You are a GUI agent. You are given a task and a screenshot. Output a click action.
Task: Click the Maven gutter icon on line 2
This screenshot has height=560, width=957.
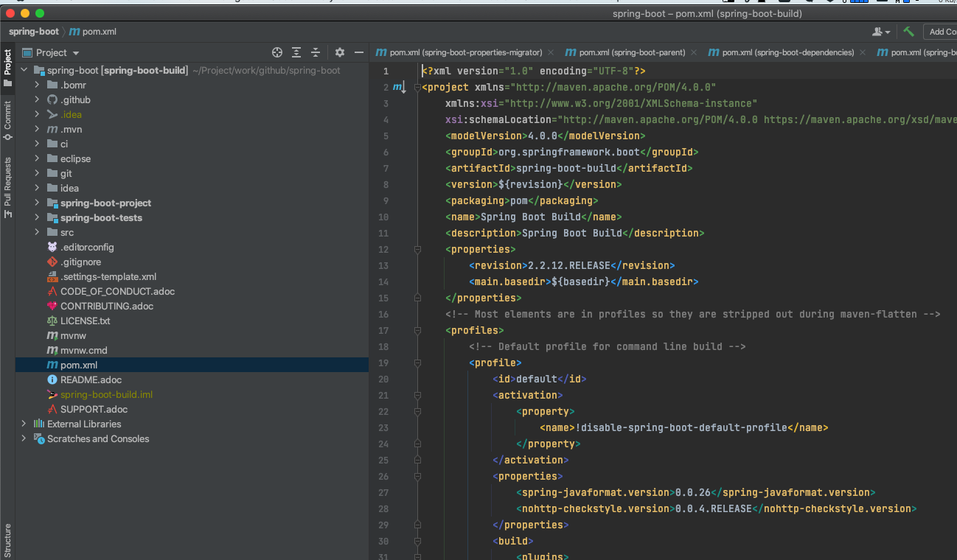coord(399,88)
